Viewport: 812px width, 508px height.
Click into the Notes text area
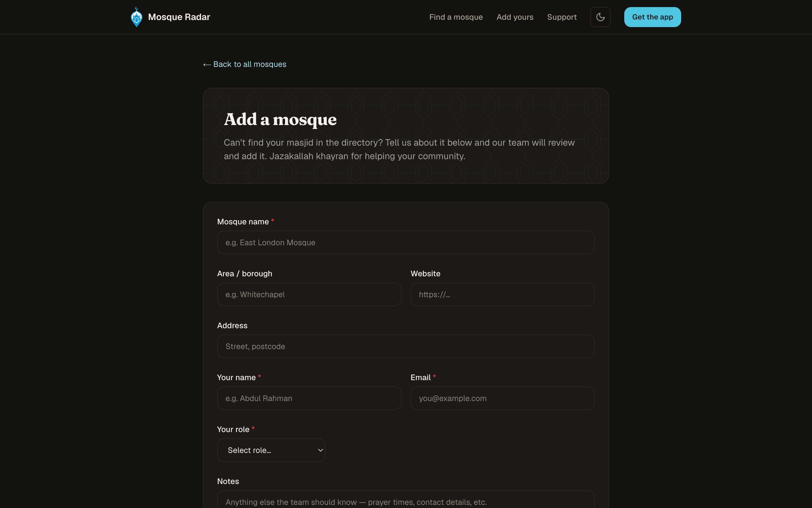coord(406,500)
